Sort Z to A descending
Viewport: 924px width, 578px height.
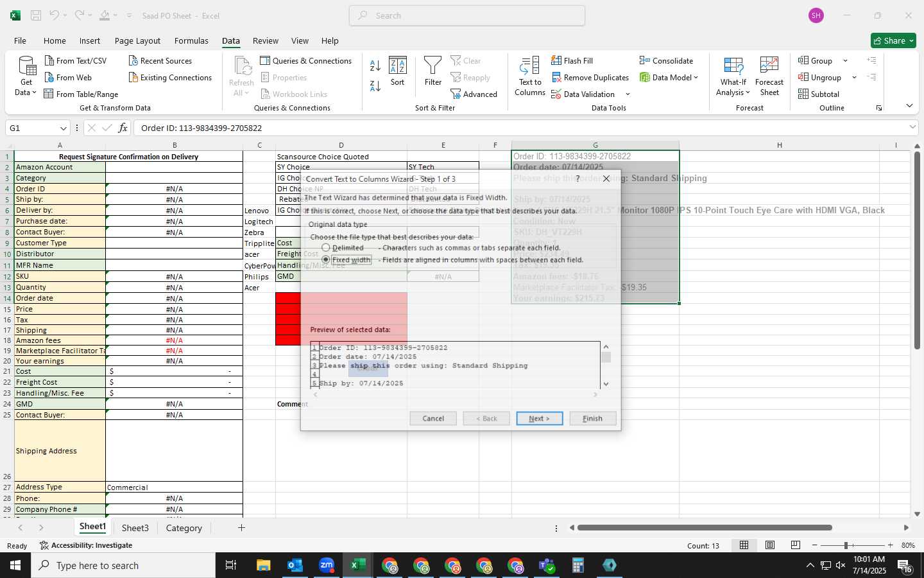click(375, 85)
